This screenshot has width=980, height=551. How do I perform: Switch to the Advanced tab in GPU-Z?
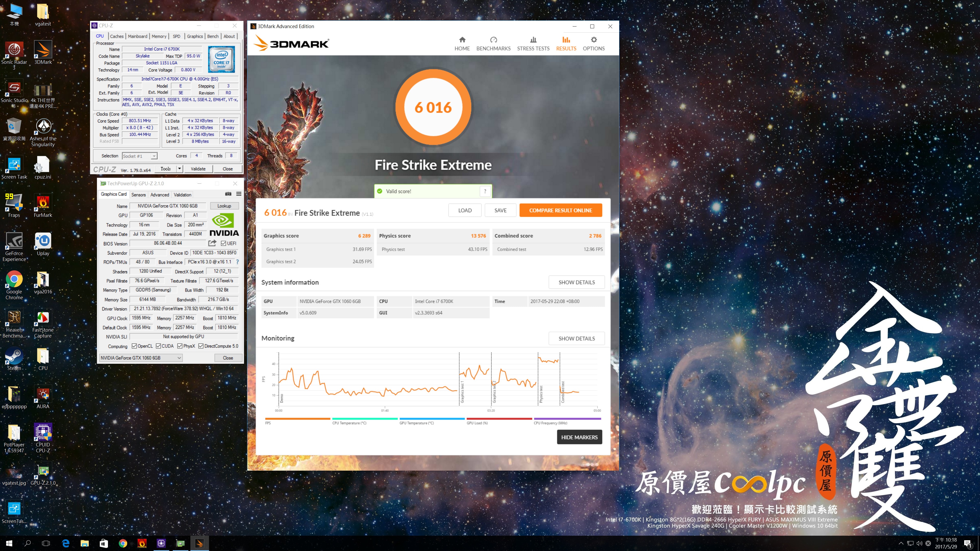point(160,195)
